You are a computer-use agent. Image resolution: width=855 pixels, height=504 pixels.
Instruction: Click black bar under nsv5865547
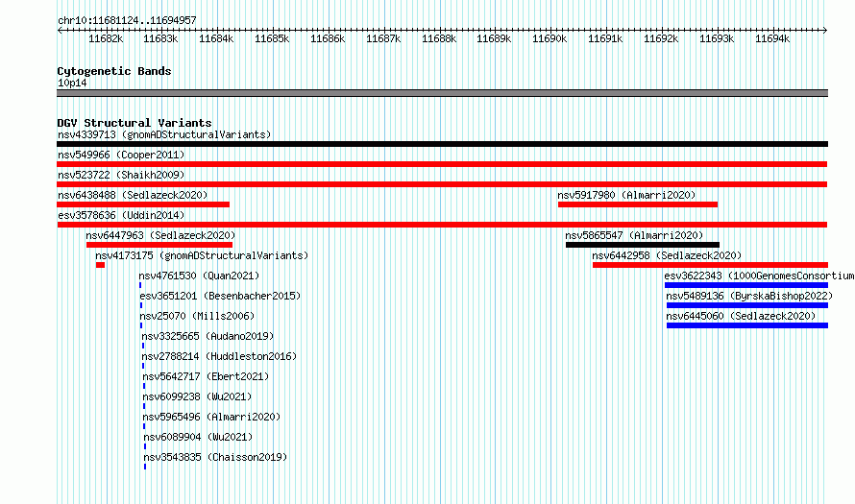[643, 245]
